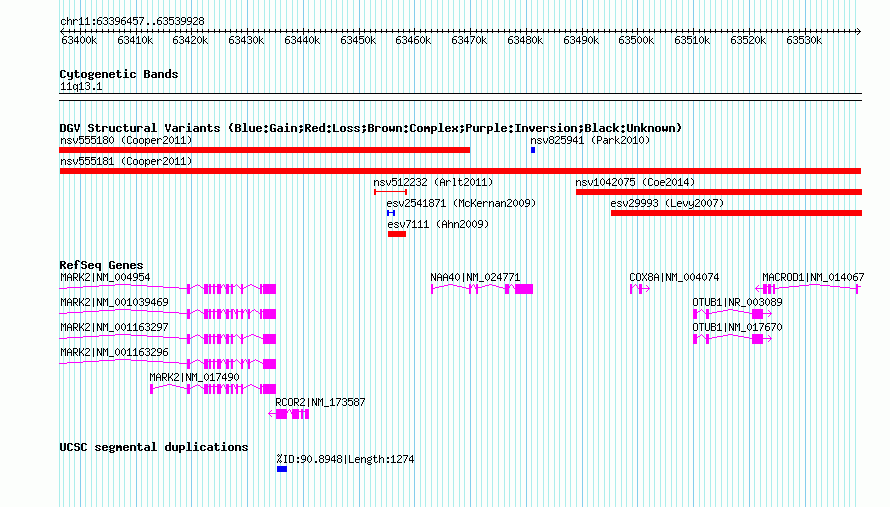The height and width of the screenshot is (507, 890).
Task: Click the nsv1042075 (Coe2014) loss bar
Action: [x=719, y=192]
